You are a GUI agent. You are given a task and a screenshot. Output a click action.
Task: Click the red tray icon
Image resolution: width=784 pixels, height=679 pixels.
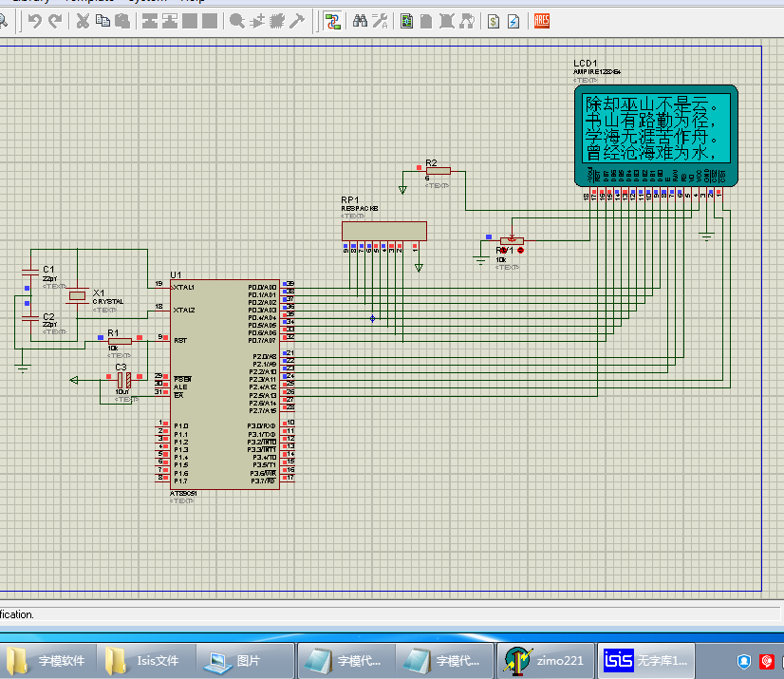(x=767, y=662)
